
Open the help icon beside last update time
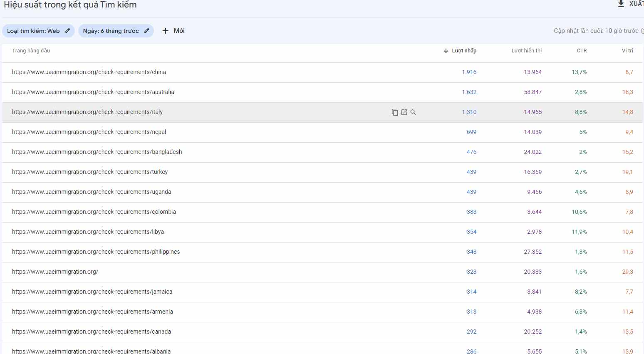click(642, 31)
